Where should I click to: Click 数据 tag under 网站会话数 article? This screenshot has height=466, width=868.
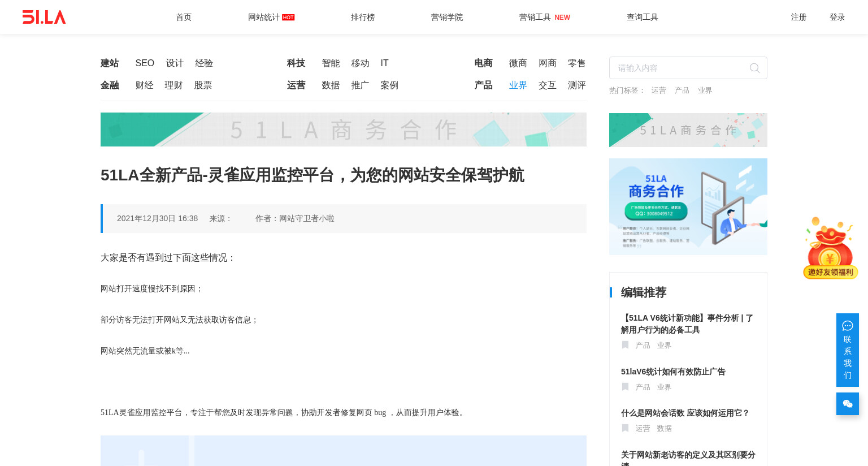click(x=664, y=429)
